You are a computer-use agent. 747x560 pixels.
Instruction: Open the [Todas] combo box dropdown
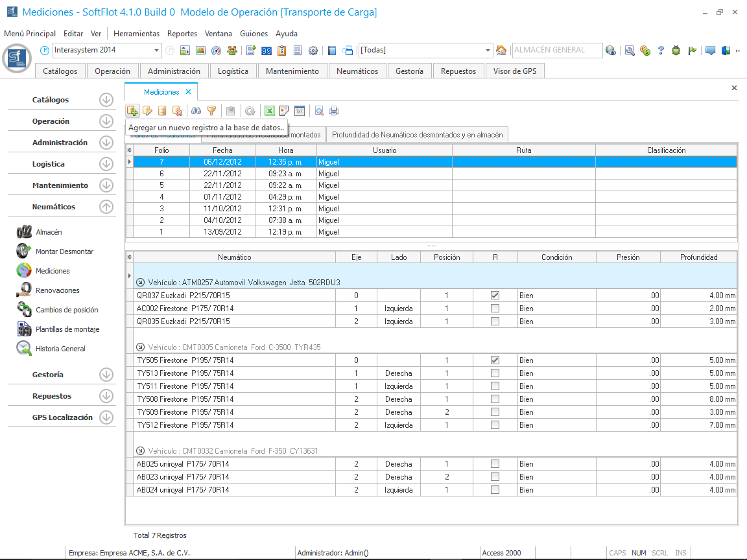[488, 51]
